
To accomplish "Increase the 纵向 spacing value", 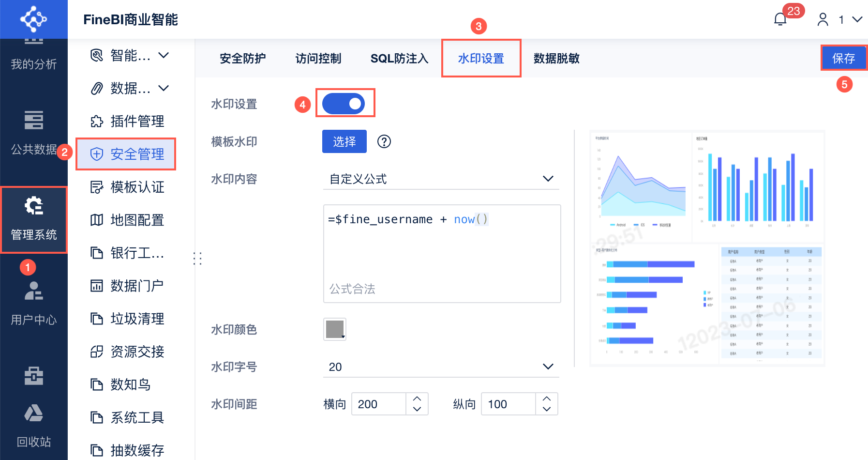I will (x=547, y=399).
